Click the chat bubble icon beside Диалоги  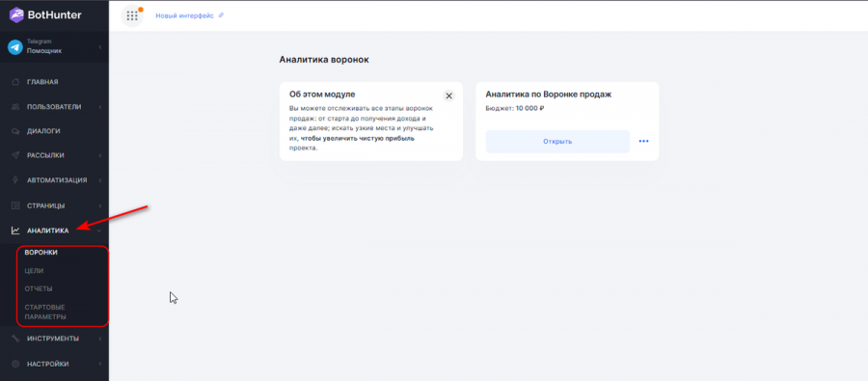coord(15,132)
